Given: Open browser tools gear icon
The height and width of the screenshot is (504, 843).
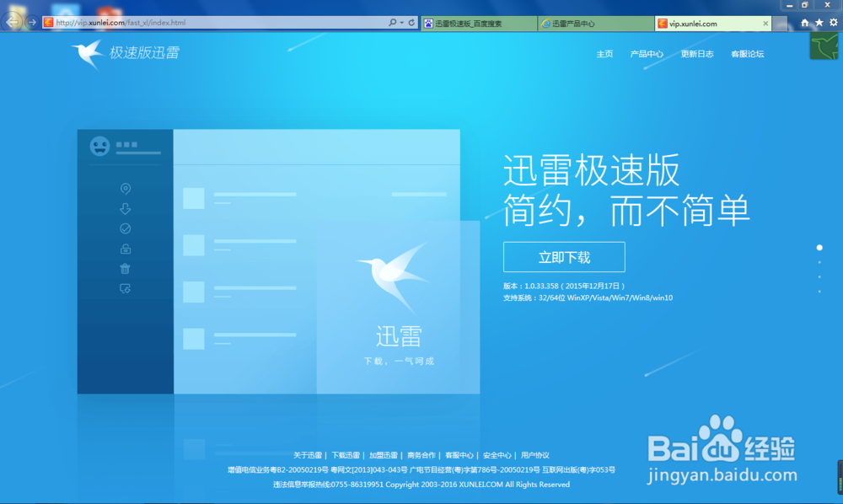Looking at the screenshot, I should coord(834,23).
